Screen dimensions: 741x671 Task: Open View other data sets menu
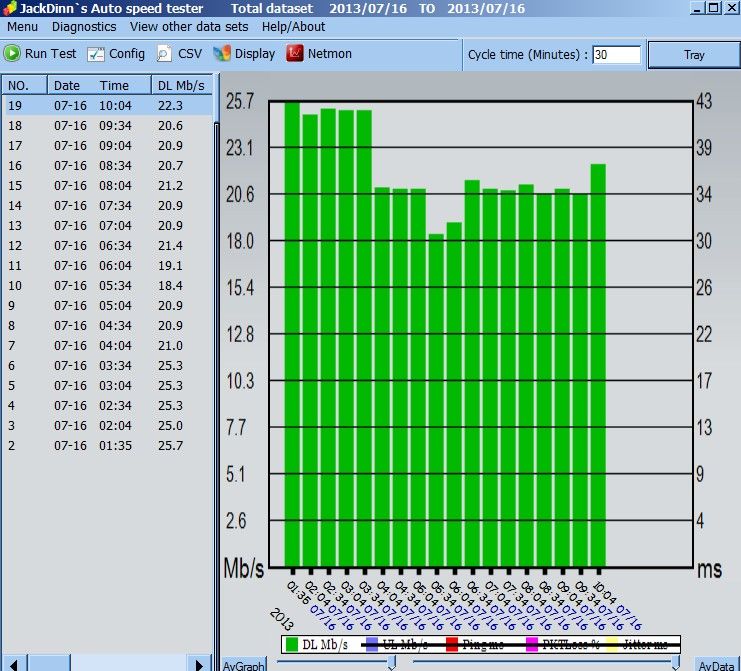[189, 26]
